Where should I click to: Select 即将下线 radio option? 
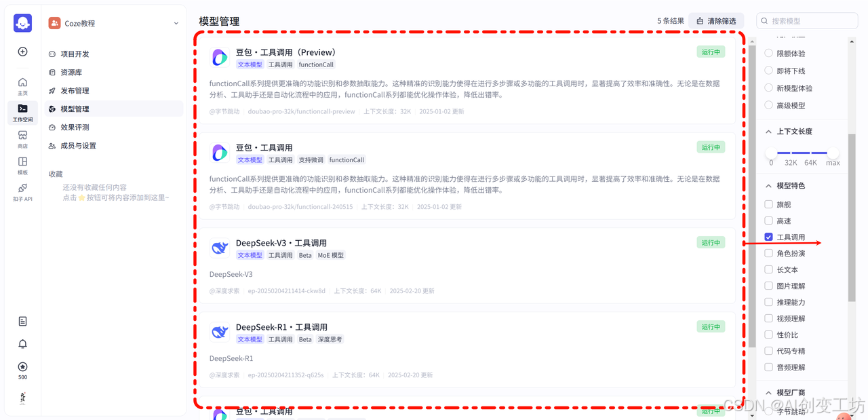pyautogui.click(x=768, y=71)
